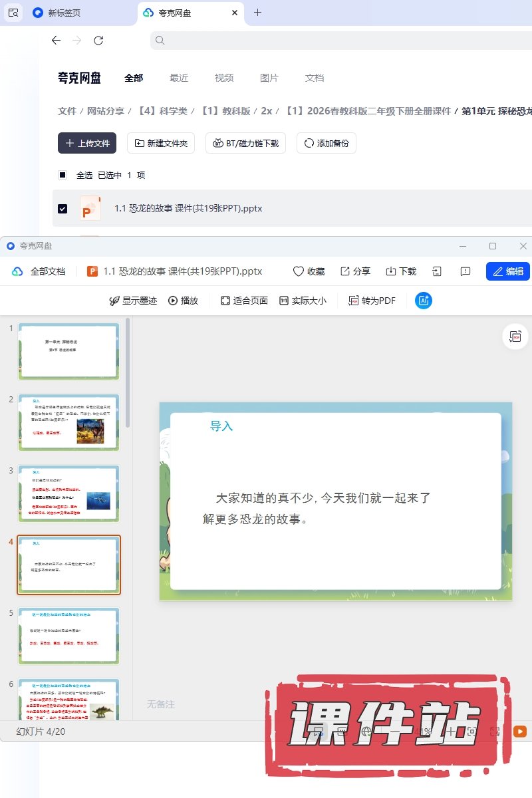Click the 网站分享 breadcrumb link
This screenshot has width=532, height=798.
click(x=106, y=111)
